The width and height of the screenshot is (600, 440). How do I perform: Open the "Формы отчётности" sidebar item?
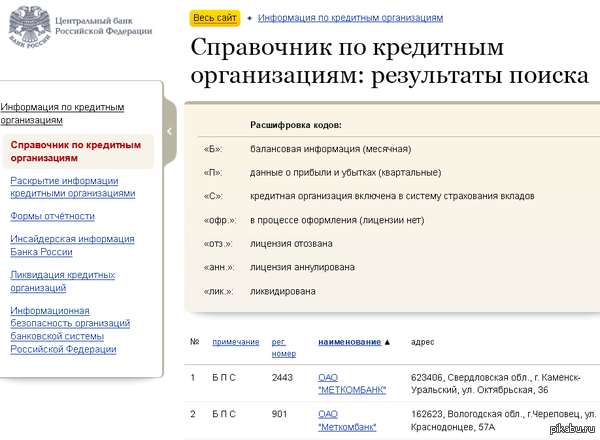pos(52,216)
